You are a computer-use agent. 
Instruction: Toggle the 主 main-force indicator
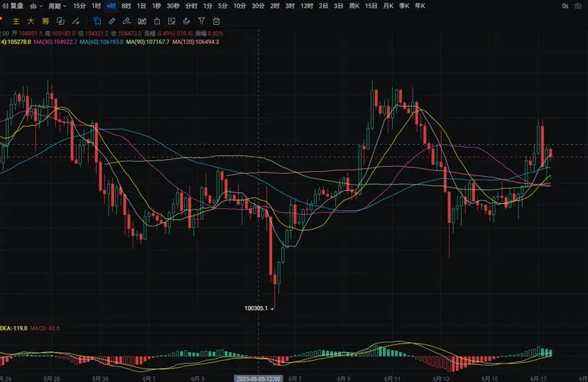coord(16,21)
